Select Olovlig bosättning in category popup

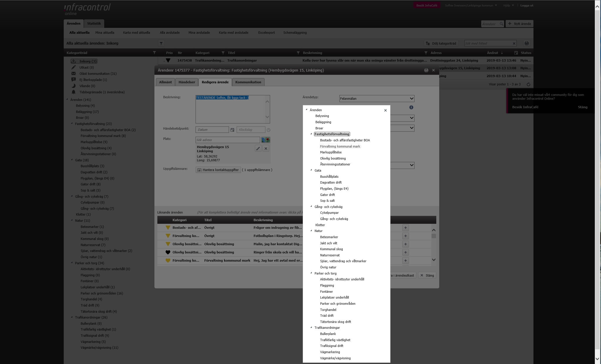point(333,158)
